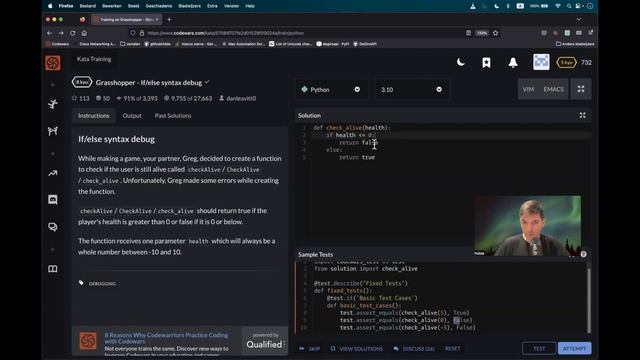Click the Codewars logo in the sidebar

click(53, 63)
